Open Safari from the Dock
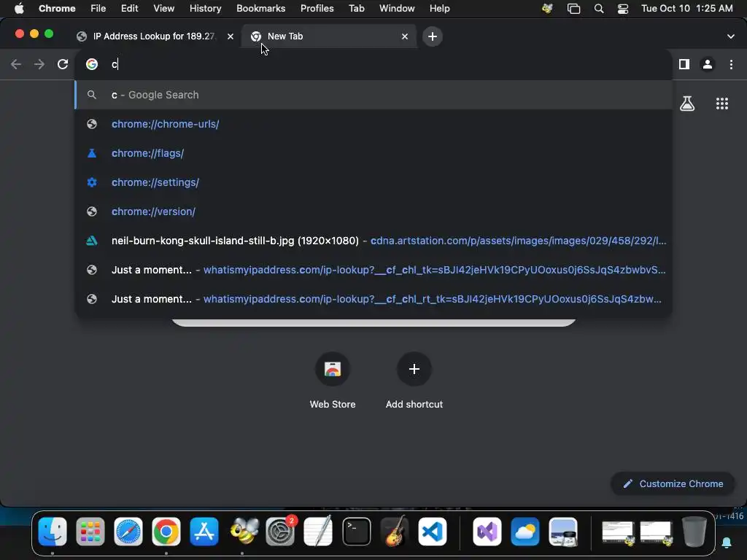 click(128, 532)
